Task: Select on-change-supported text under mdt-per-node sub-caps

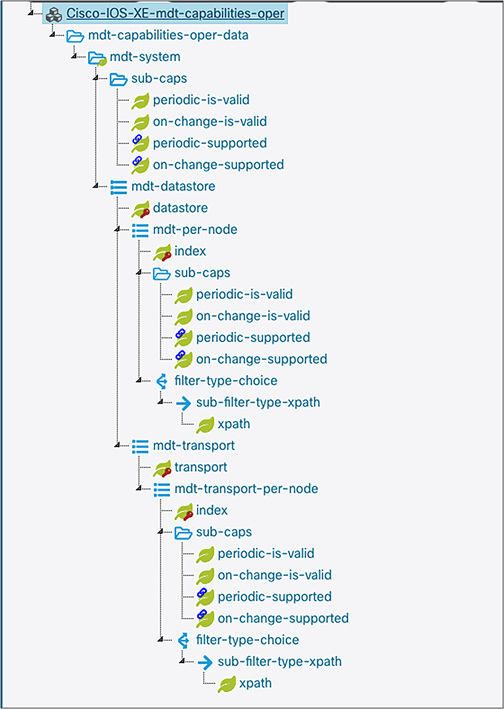Action: tap(262, 359)
